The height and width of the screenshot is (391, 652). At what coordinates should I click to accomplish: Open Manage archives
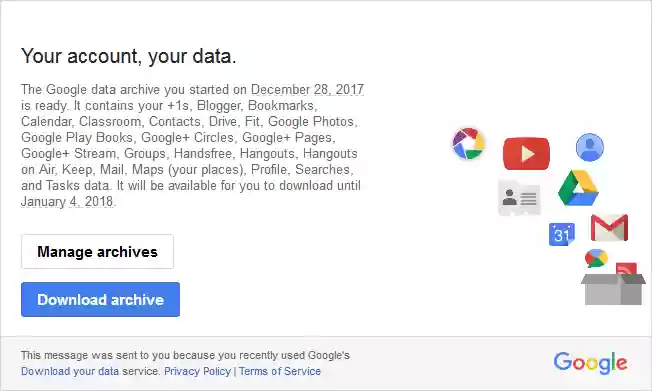(97, 252)
